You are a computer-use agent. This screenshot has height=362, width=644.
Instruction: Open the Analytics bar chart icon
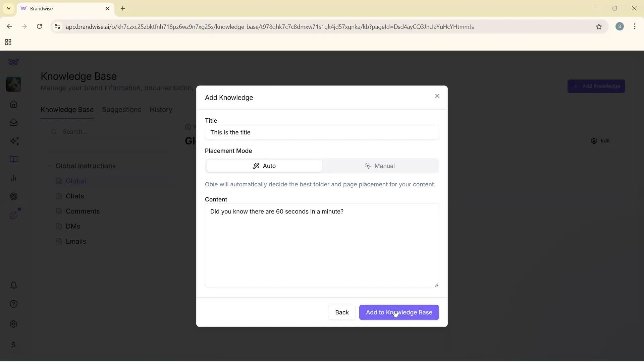pos(13,178)
